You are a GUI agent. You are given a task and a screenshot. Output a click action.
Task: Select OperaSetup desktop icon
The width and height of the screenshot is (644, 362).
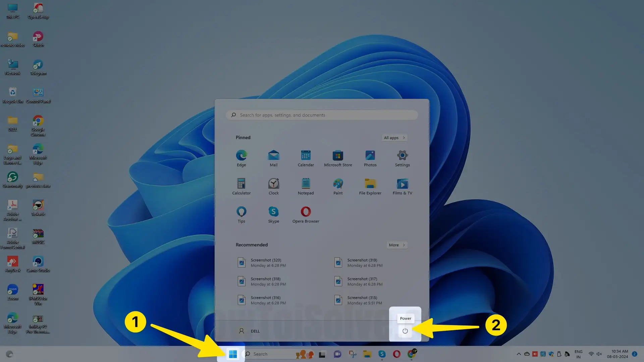click(x=38, y=11)
